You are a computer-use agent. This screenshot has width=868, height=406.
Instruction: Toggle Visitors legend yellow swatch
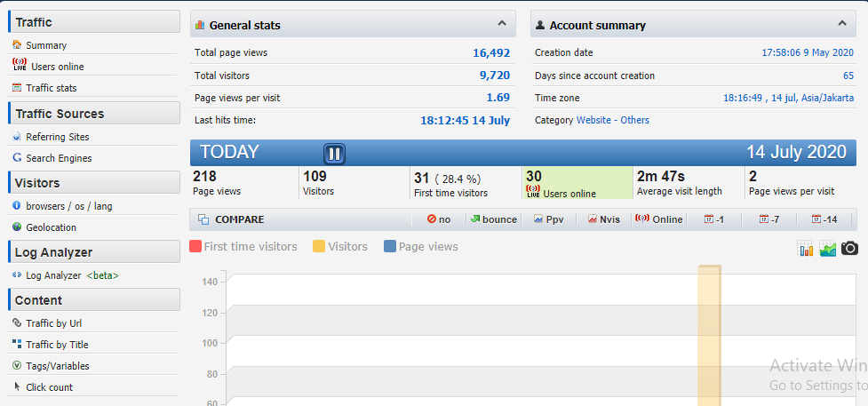(319, 246)
